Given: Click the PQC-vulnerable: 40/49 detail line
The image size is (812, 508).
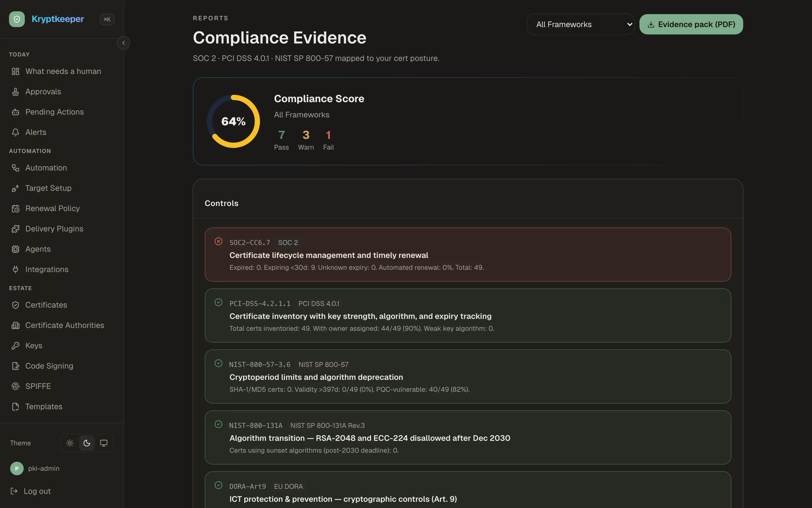Looking at the screenshot, I should [x=349, y=389].
